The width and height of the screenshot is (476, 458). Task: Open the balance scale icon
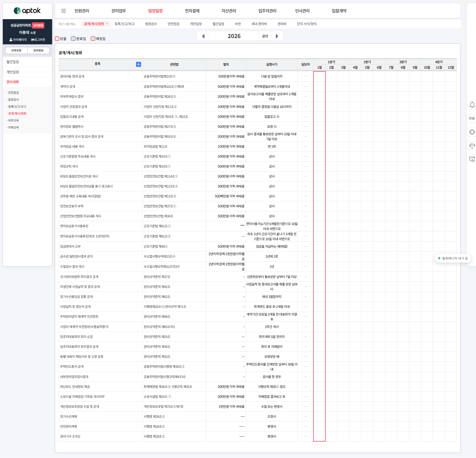[x=472, y=146]
